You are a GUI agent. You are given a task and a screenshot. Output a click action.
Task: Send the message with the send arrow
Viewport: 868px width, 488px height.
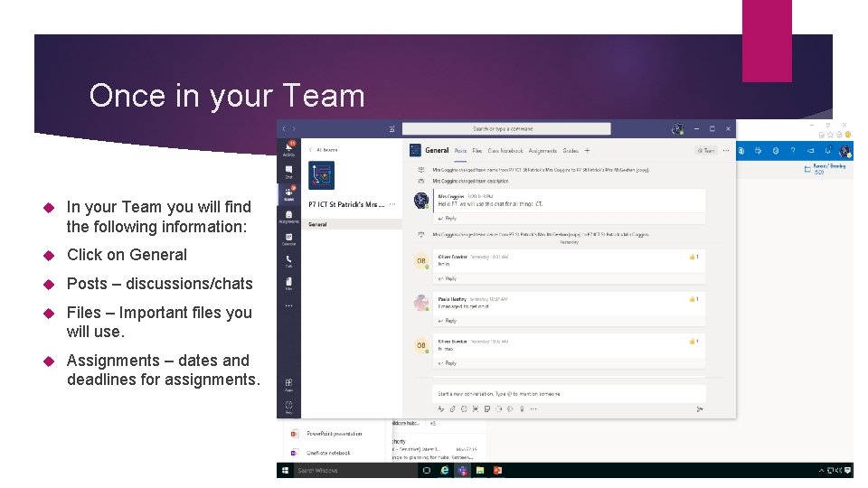700,409
